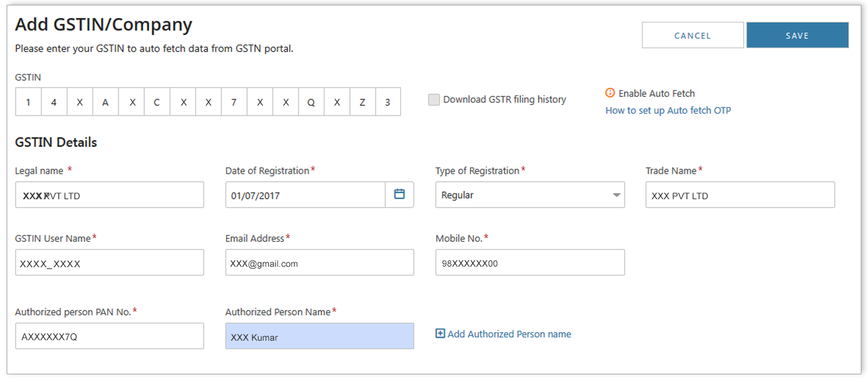Open the How to set up Auto fetch OTP link
The image size is (868, 381).
pos(668,110)
